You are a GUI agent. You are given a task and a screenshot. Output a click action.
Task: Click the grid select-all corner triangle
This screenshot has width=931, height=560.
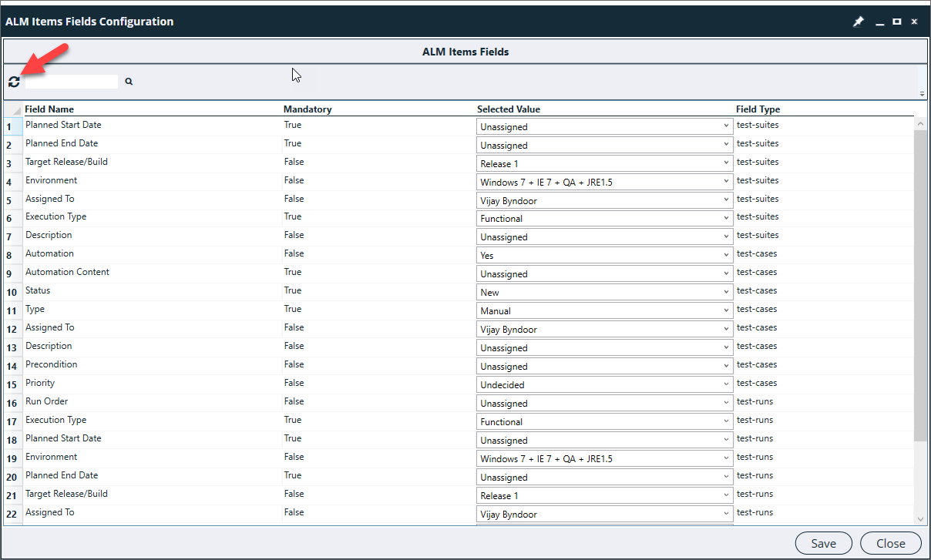point(16,110)
